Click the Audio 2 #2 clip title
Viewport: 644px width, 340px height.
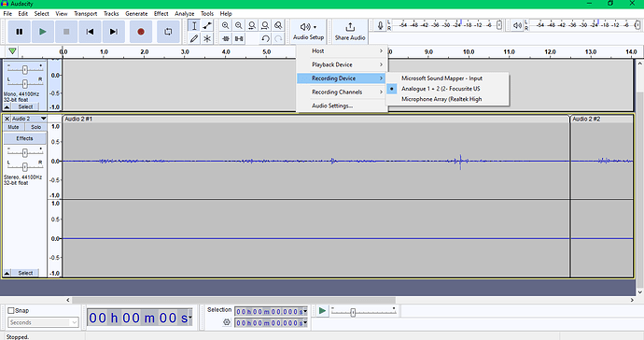[586, 119]
